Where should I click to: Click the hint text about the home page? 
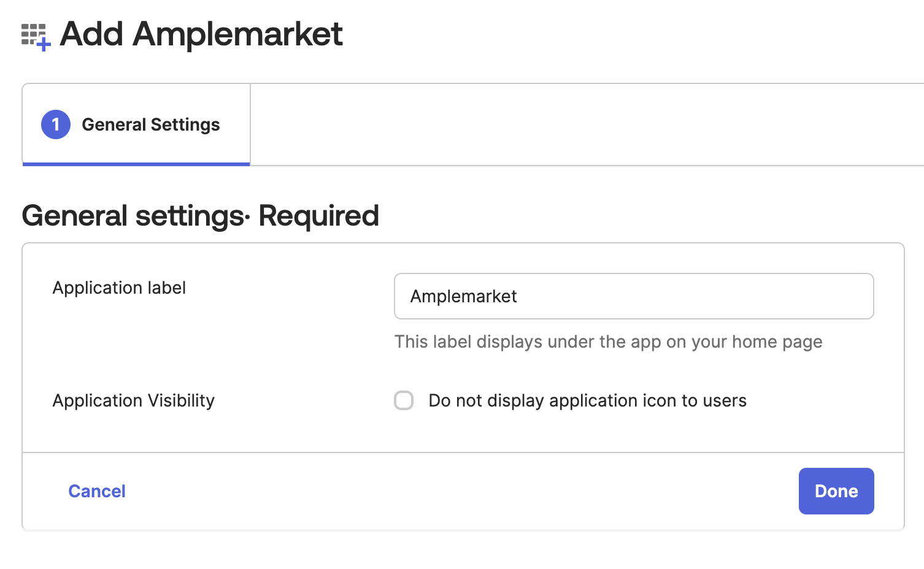click(x=608, y=342)
